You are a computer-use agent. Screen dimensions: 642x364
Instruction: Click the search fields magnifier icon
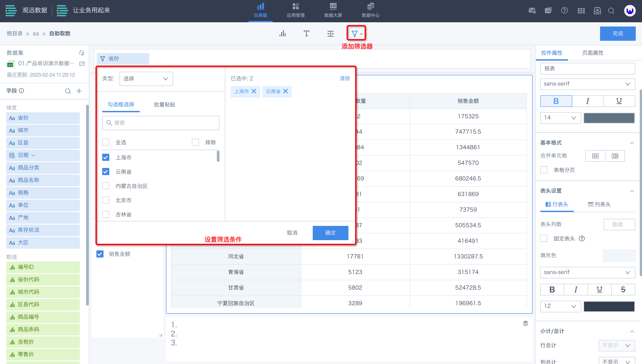(x=68, y=91)
